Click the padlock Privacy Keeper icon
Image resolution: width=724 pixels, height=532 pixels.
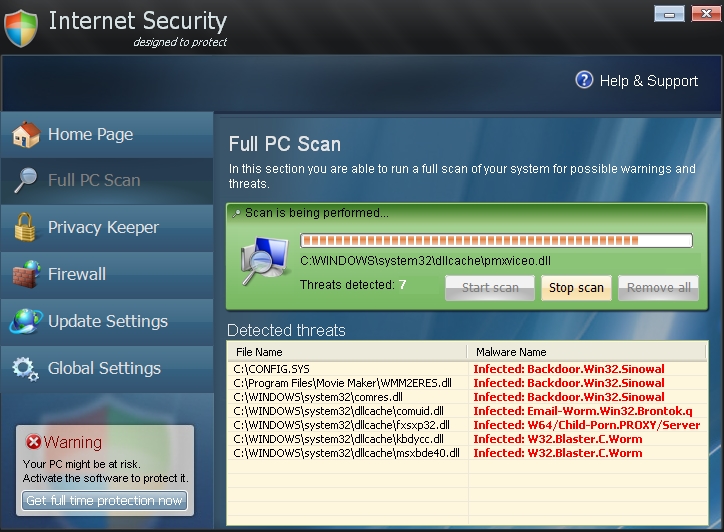tap(25, 227)
